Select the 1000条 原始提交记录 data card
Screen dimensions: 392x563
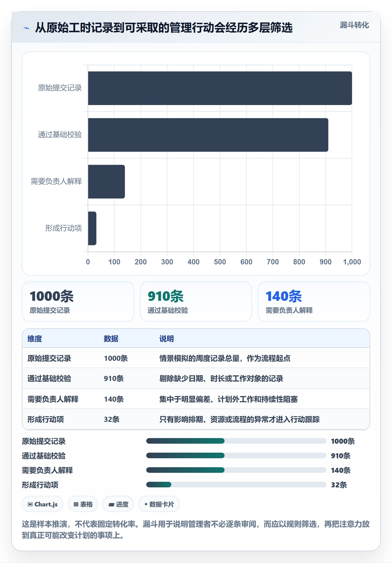click(78, 301)
